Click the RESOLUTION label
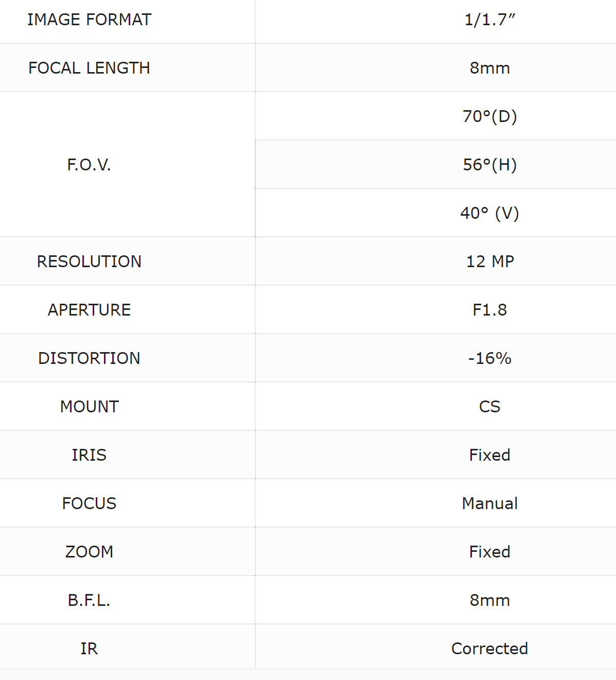 coord(89,261)
